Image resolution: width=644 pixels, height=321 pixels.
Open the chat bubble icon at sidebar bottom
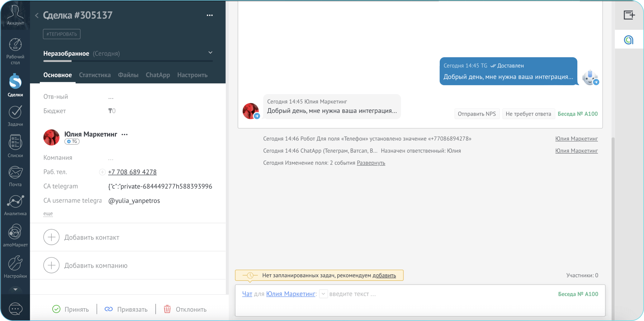(15, 309)
